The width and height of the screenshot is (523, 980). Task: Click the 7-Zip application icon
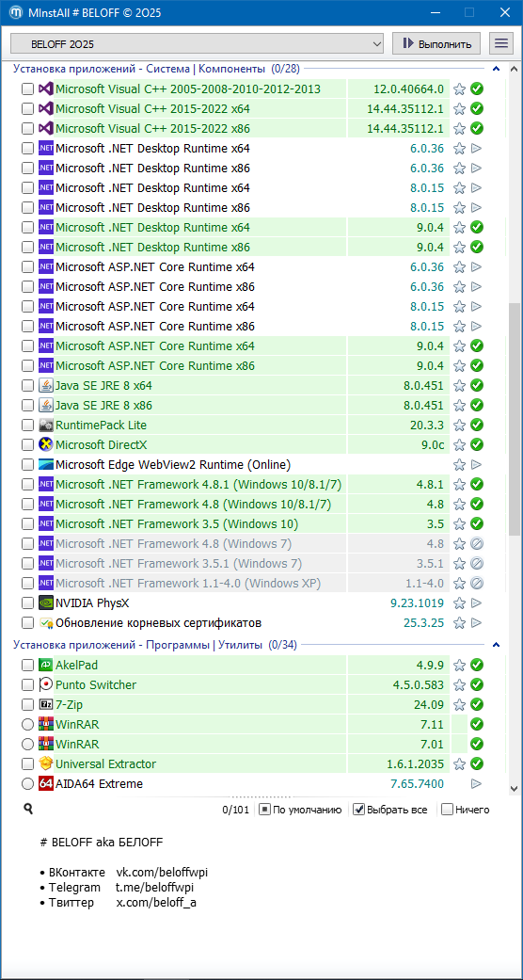coord(45,704)
